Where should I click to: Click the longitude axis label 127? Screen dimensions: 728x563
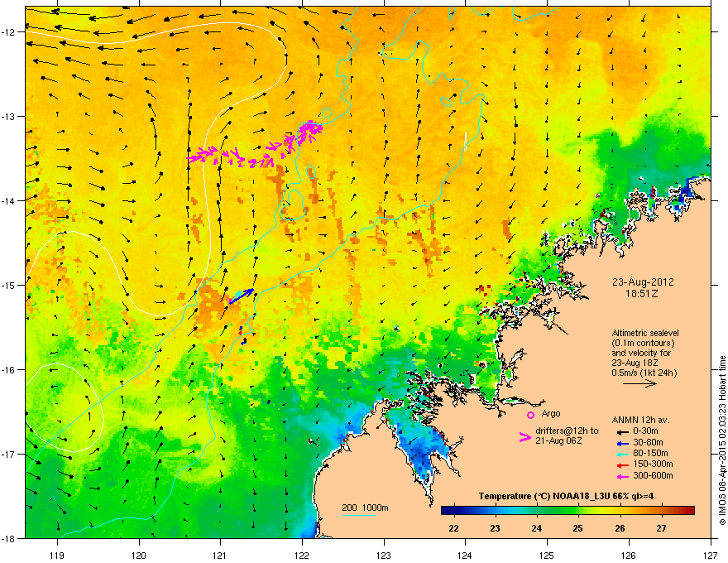point(711,556)
